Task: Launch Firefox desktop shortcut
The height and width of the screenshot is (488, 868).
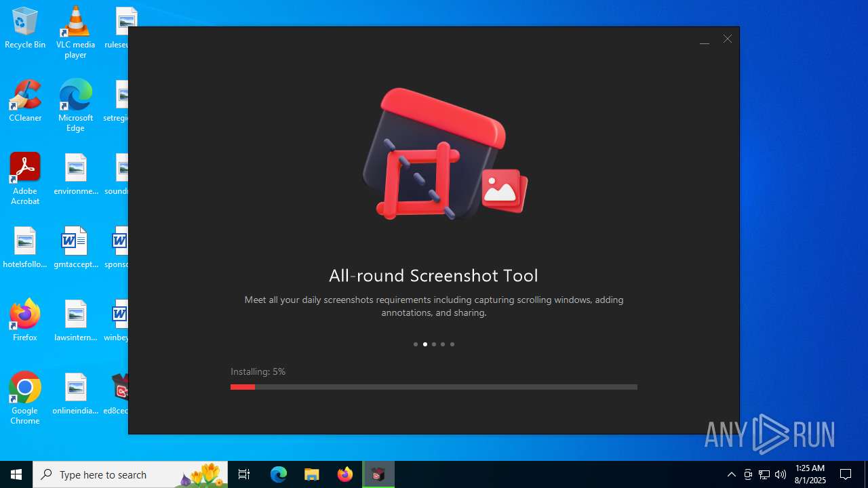Action: (x=25, y=321)
